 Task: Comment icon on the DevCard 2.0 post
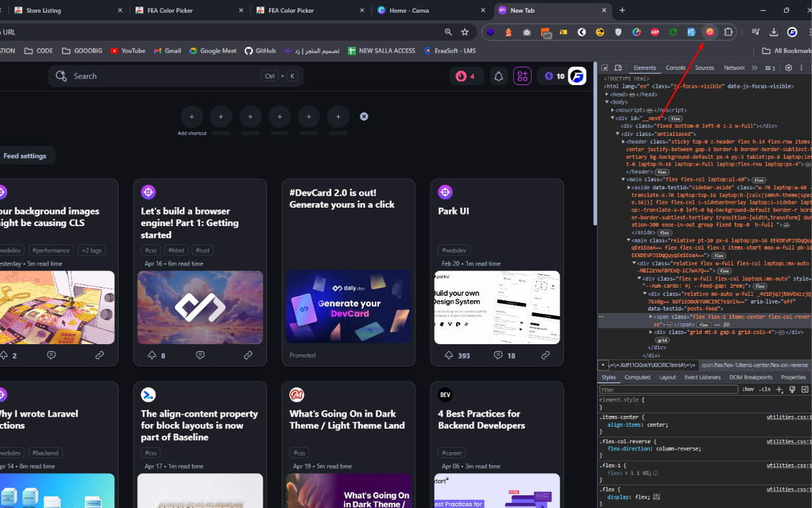pyautogui.click(x=348, y=356)
